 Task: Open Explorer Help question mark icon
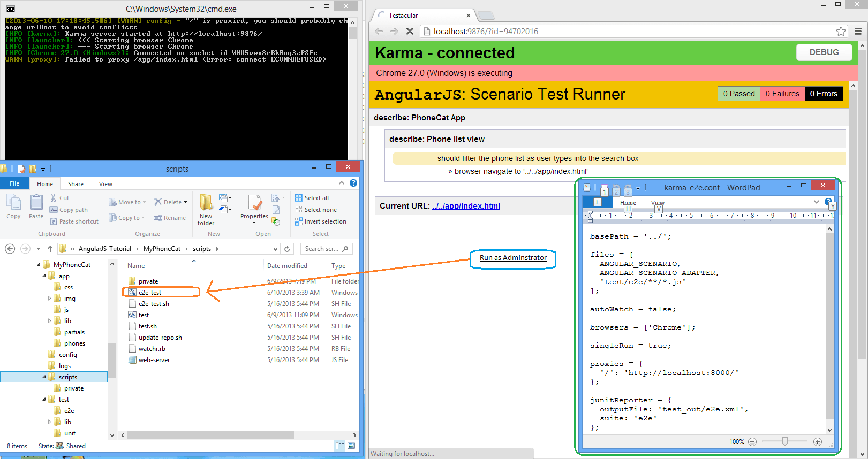[353, 183]
